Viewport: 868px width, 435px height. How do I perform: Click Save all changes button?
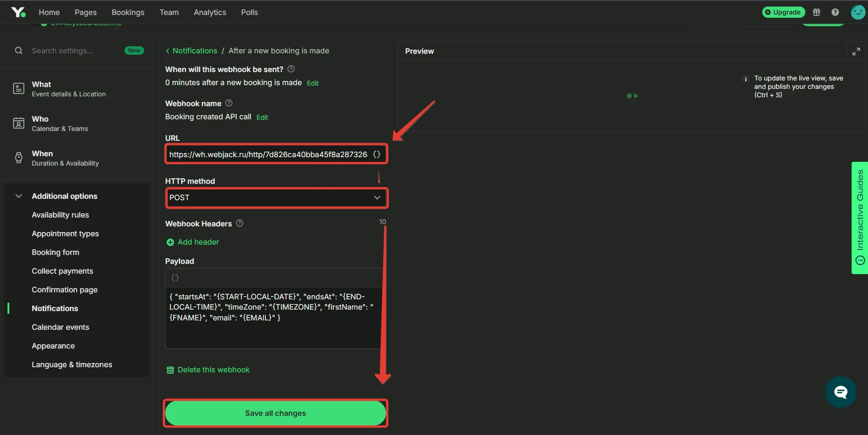pos(276,413)
